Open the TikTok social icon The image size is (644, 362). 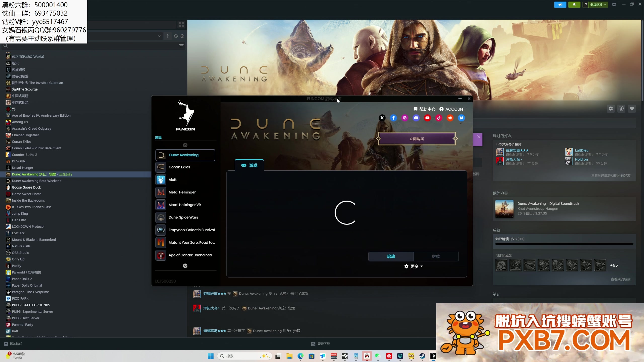click(439, 118)
